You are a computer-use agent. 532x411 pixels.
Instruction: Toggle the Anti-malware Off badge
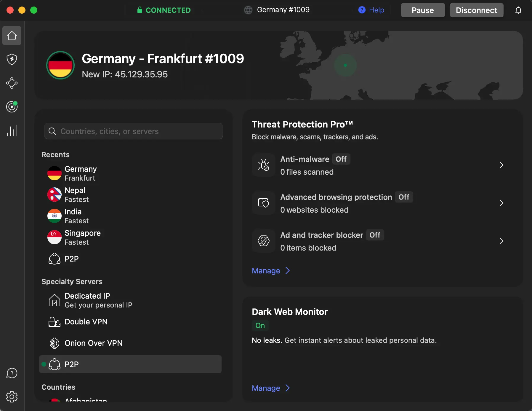click(341, 159)
